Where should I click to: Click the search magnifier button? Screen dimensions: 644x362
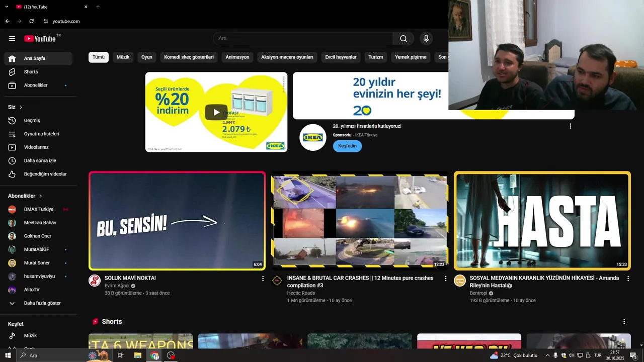click(404, 39)
